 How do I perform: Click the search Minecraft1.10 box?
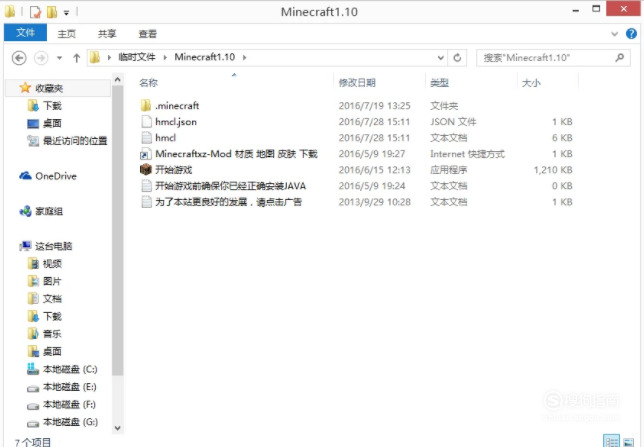coord(553,58)
